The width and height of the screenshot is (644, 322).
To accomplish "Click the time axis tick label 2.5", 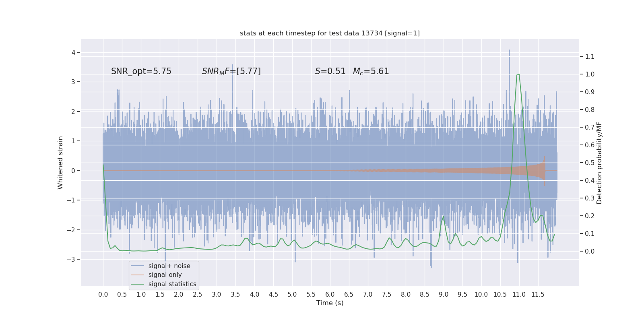I will point(198,295).
